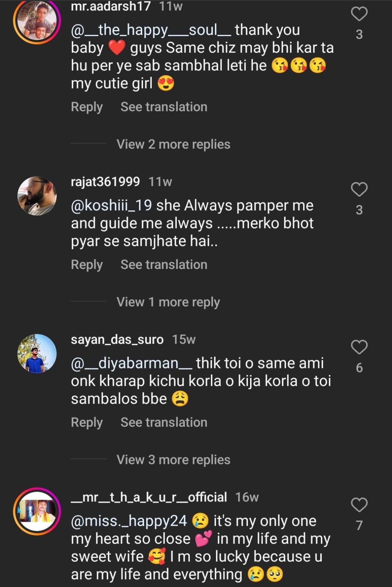Open mr.aadarsh17's profile picture
392x587 pixels.
tap(37, 21)
